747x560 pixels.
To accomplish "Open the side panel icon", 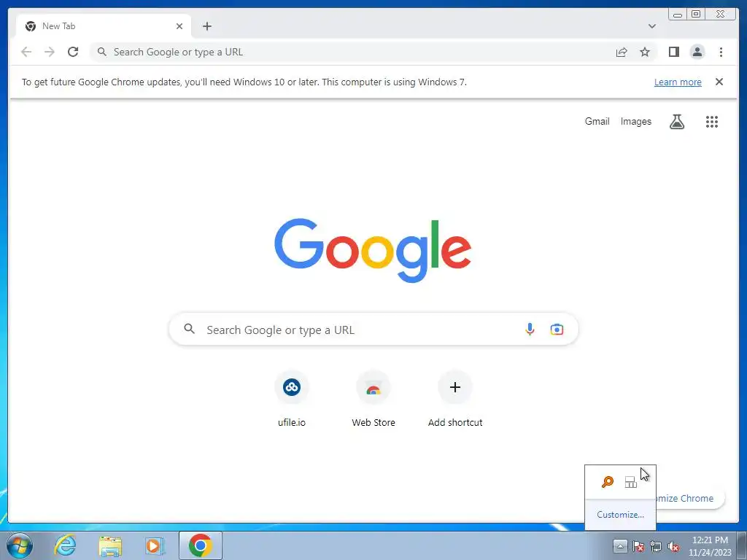I will [x=673, y=52].
